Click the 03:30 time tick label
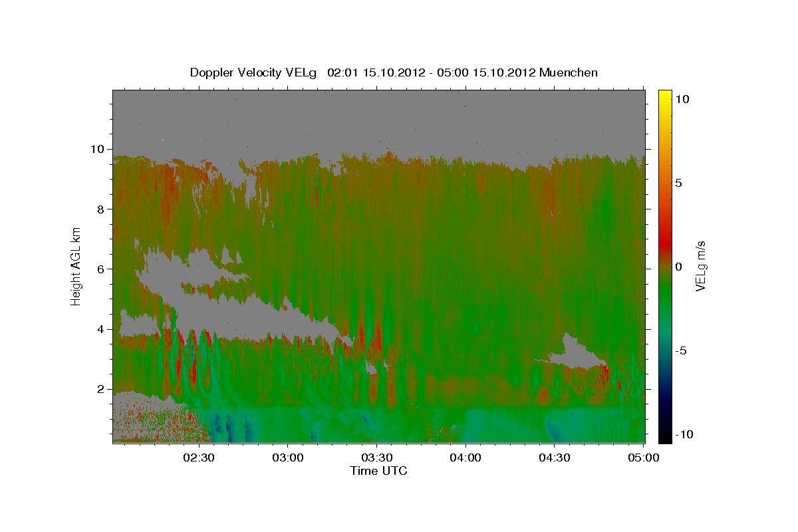The height and width of the screenshot is (532, 798). click(376, 458)
